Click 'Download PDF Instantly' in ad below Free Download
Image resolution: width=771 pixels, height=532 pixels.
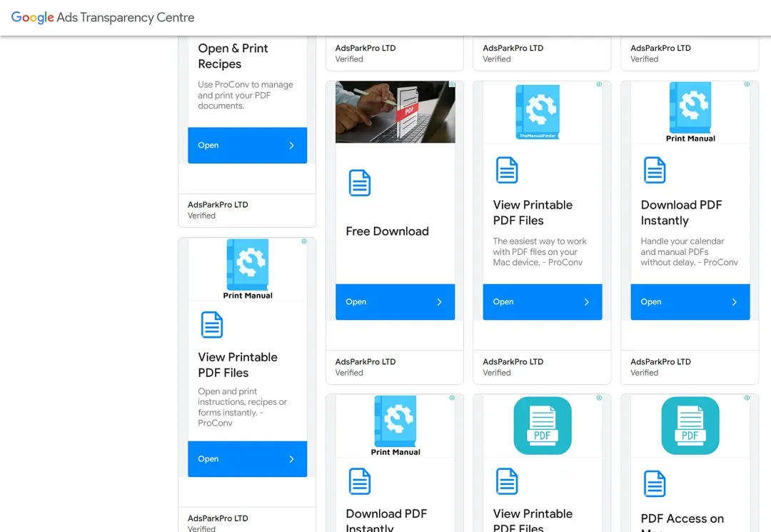click(x=386, y=520)
